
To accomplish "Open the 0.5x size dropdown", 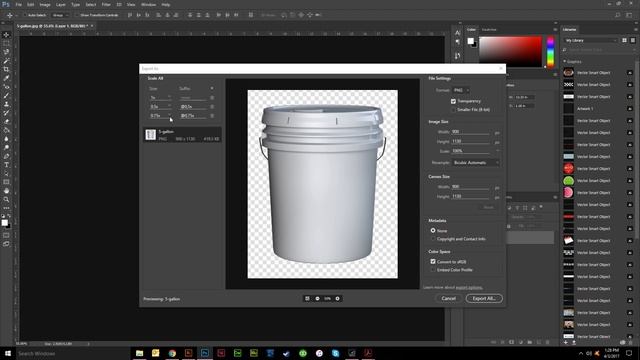I will 169,107.
